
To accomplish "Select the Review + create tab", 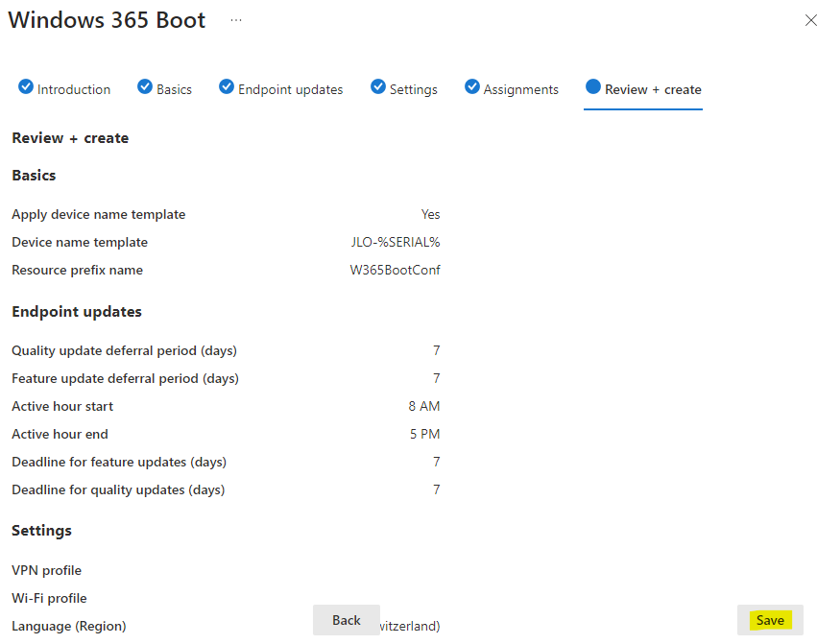I will (x=643, y=89).
